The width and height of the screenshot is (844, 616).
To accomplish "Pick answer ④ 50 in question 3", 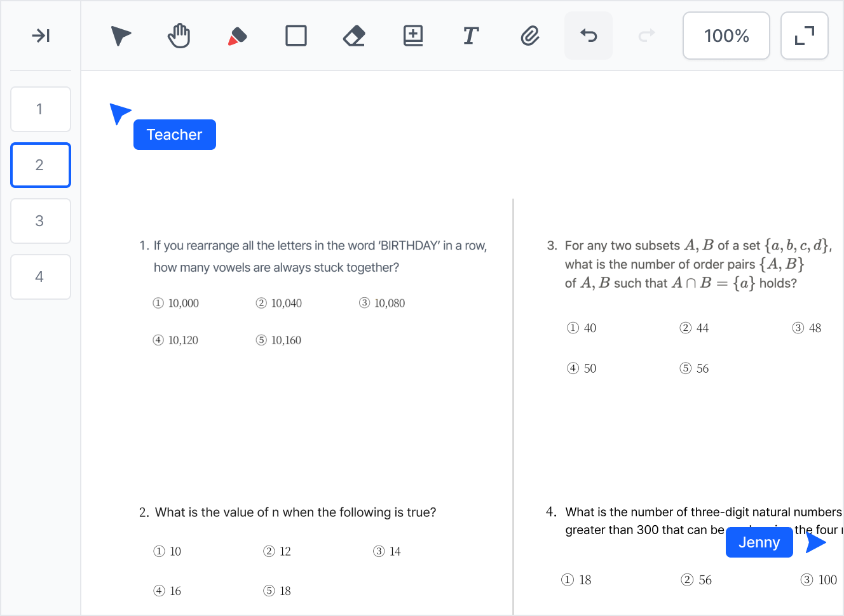I will click(x=582, y=369).
